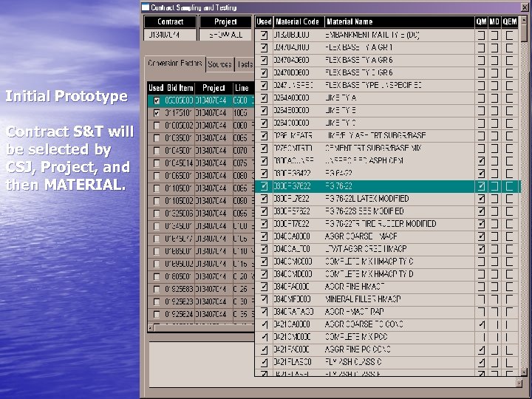Toggle QEM checkbox for LIME TY B row

click(x=509, y=110)
